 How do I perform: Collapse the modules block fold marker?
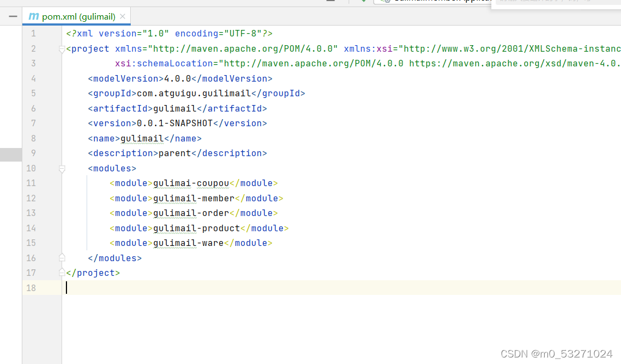[62, 169]
